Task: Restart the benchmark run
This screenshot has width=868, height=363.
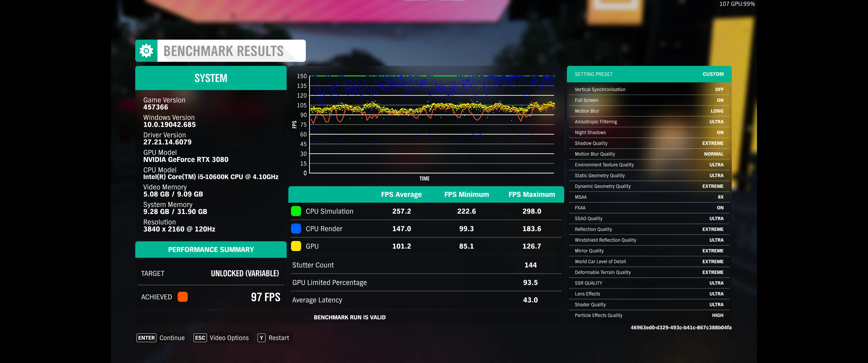Action: tap(279, 338)
